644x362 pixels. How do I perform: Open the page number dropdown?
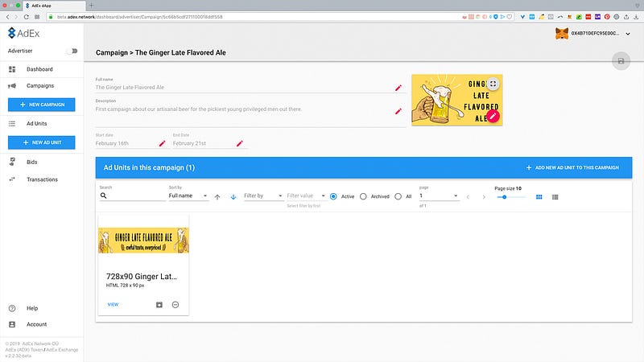click(x=439, y=195)
